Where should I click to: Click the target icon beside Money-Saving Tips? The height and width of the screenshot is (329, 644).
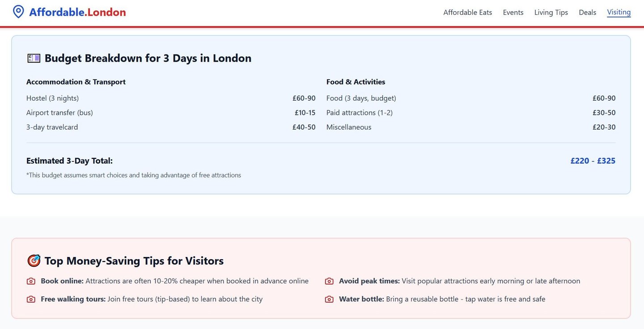click(34, 261)
